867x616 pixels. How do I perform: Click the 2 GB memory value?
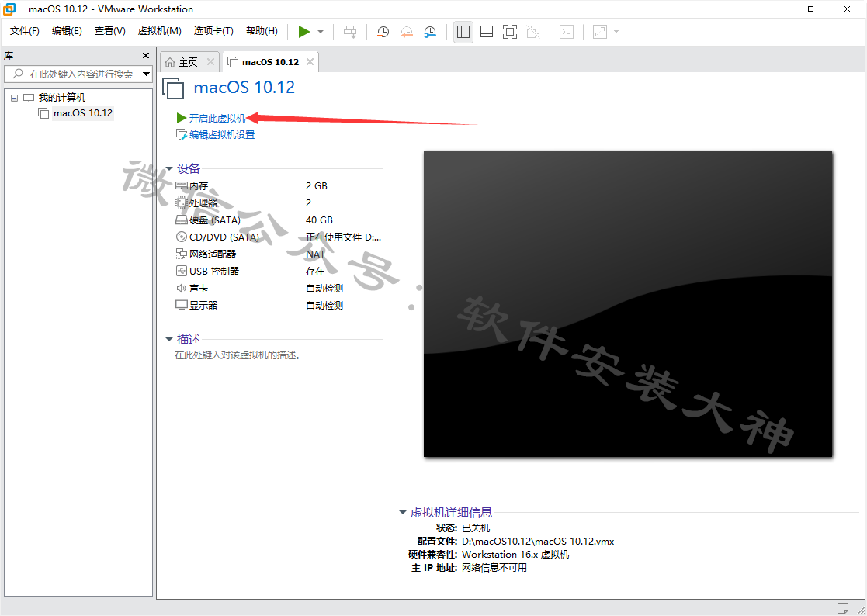[316, 186]
